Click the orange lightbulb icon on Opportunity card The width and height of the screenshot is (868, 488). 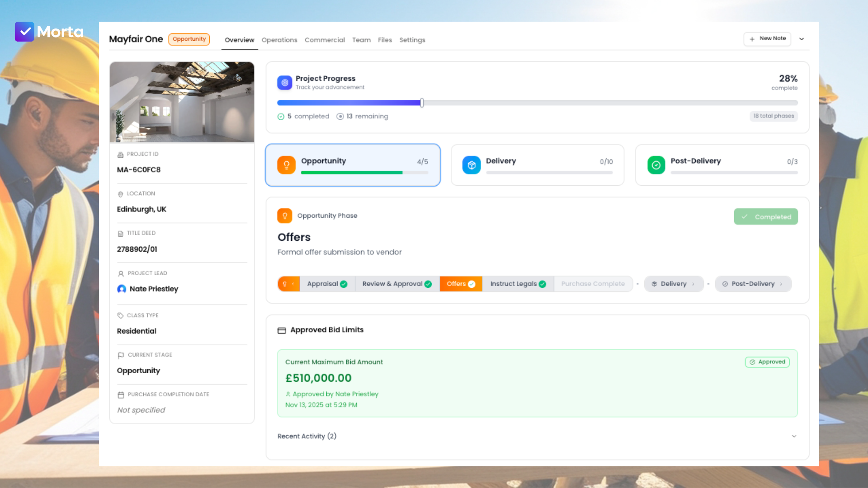286,165
